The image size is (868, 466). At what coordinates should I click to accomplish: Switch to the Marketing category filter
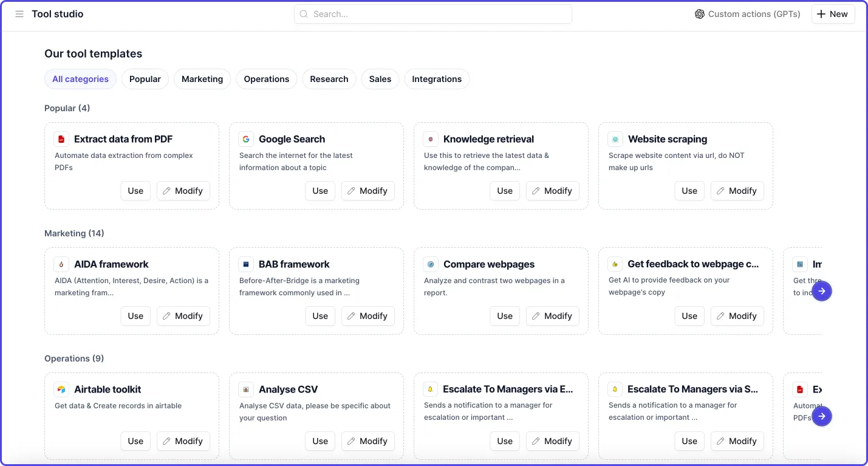pos(202,79)
